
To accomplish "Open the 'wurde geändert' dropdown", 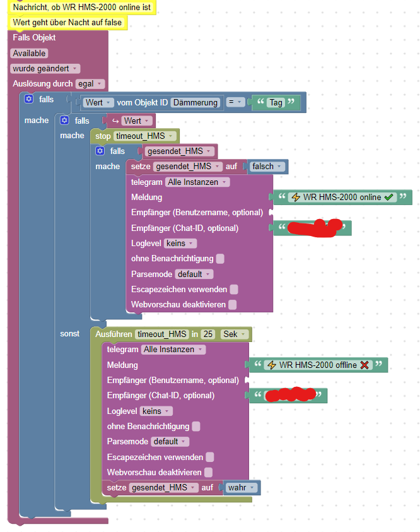I will pos(45,69).
